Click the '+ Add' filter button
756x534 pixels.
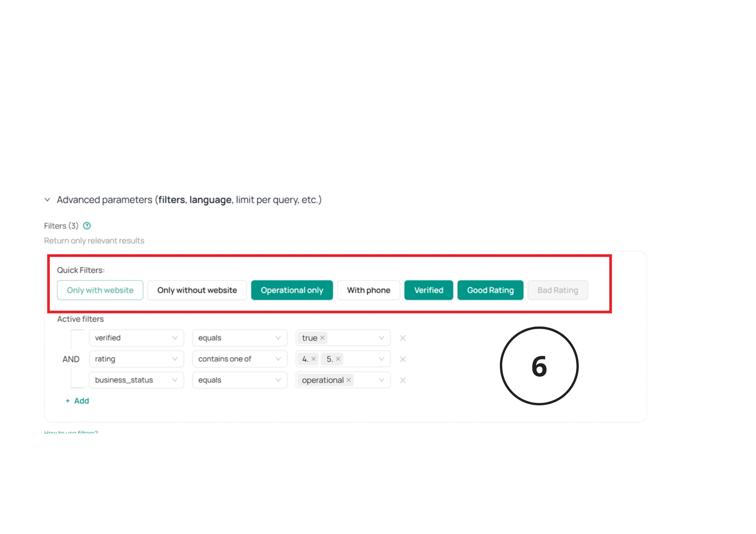tap(77, 401)
